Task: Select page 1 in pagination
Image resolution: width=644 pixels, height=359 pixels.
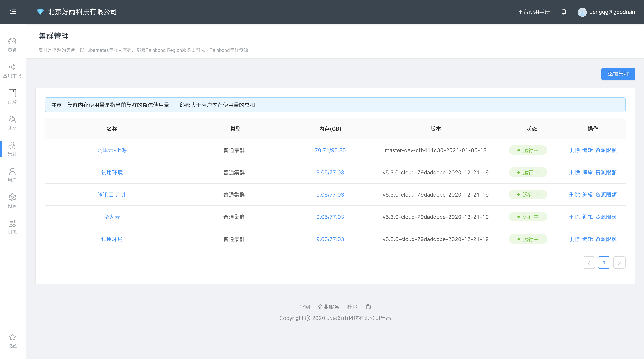Action: pyautogui.click(x=604, y=262)
